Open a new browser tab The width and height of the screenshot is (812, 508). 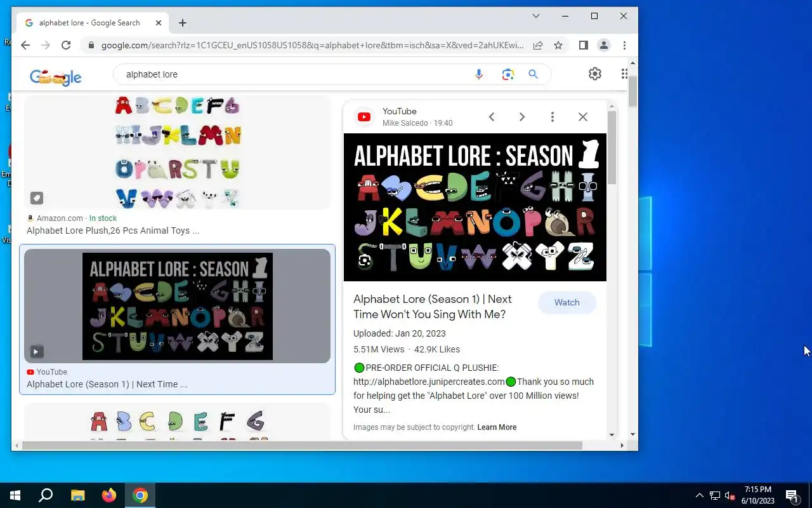pyautogui.click(x=183, y=23)
